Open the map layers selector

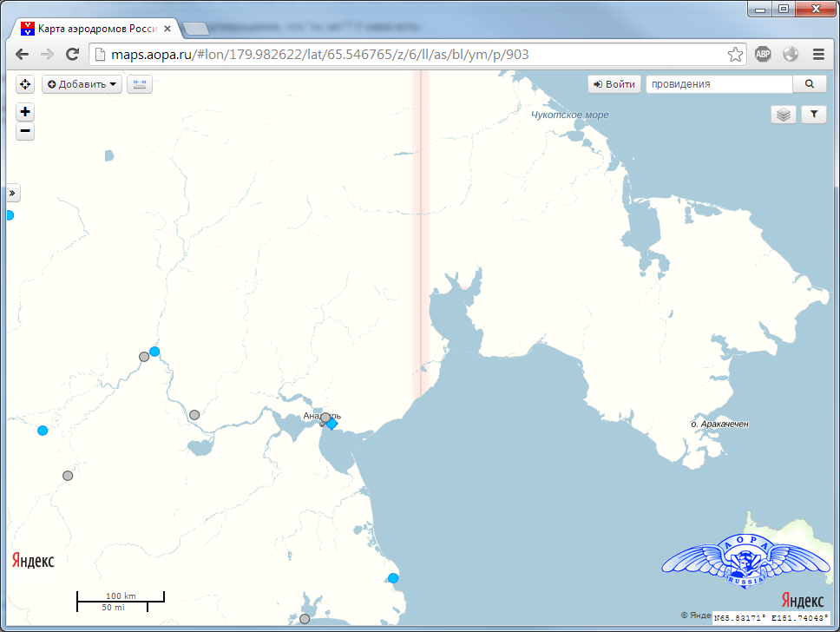click(784, 115)
